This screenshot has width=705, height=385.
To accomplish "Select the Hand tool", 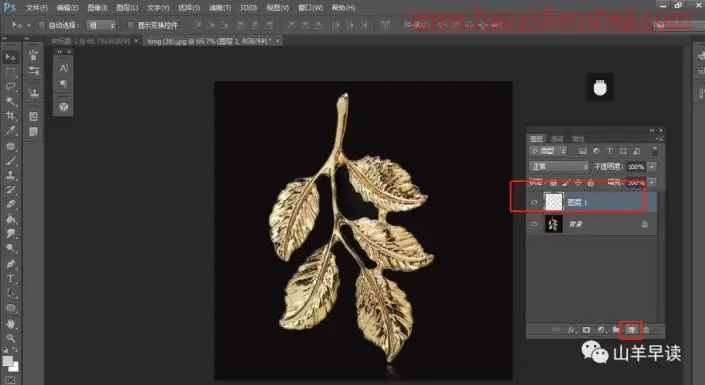I will 10,323.
